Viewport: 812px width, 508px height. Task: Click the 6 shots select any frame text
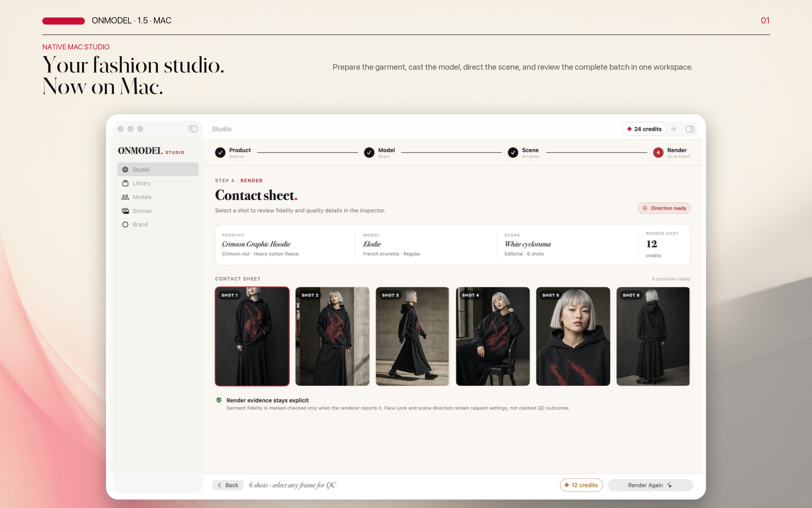click(x=292, y=485)
